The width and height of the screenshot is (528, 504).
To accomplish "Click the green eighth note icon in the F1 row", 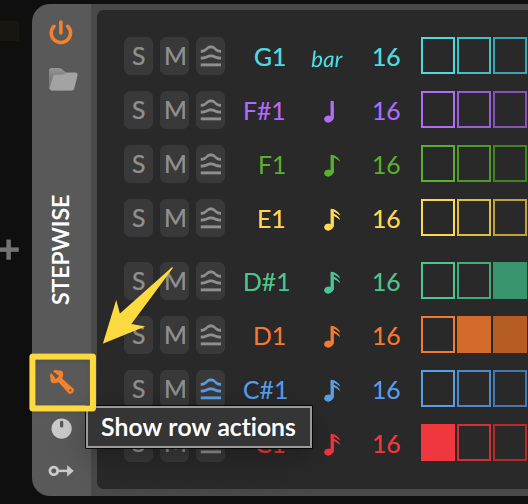I will [x=332, y=166].
